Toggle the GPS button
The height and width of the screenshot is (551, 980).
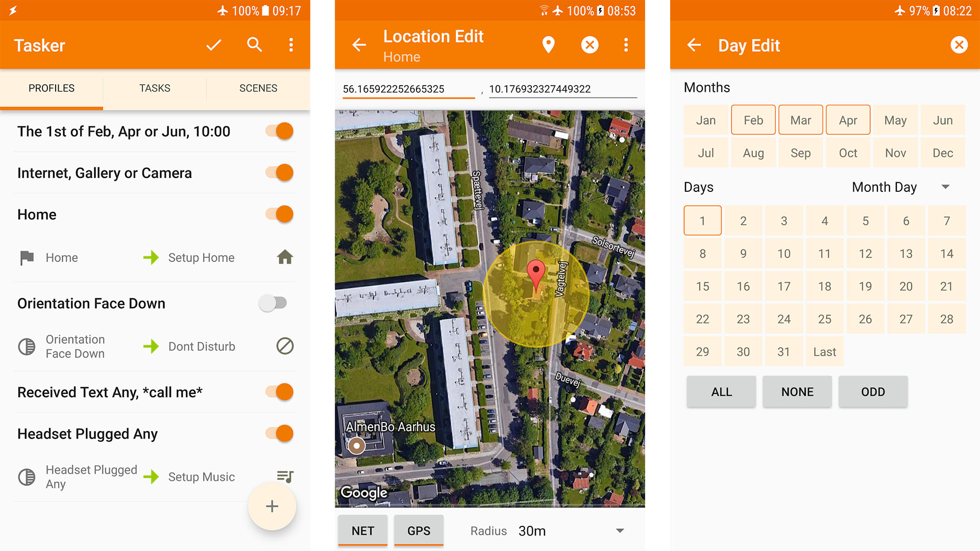[x=419, y=531]
